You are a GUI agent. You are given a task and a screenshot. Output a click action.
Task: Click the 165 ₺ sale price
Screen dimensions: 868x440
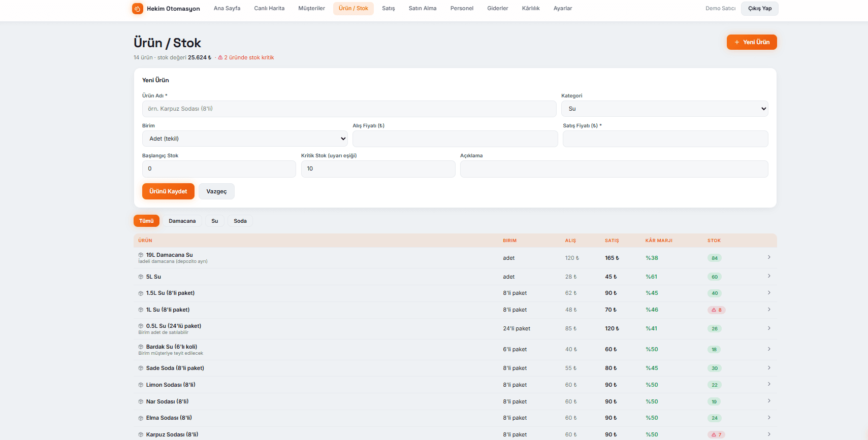pyautogui.click(x=612, y=258)
